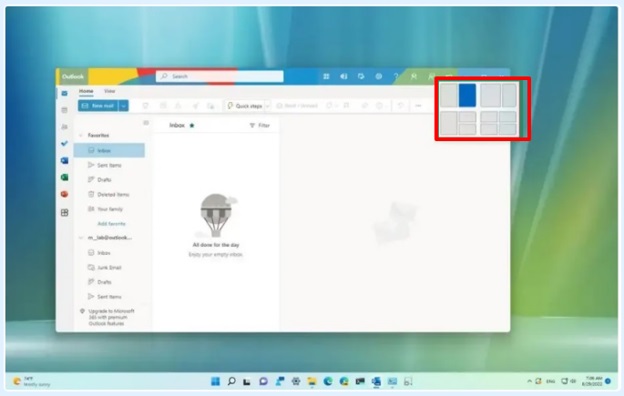The width and height of the screenshot is (624, 396).
Task: Snap window to the four-quadrant layout's top-left zone
Action: 489,117
